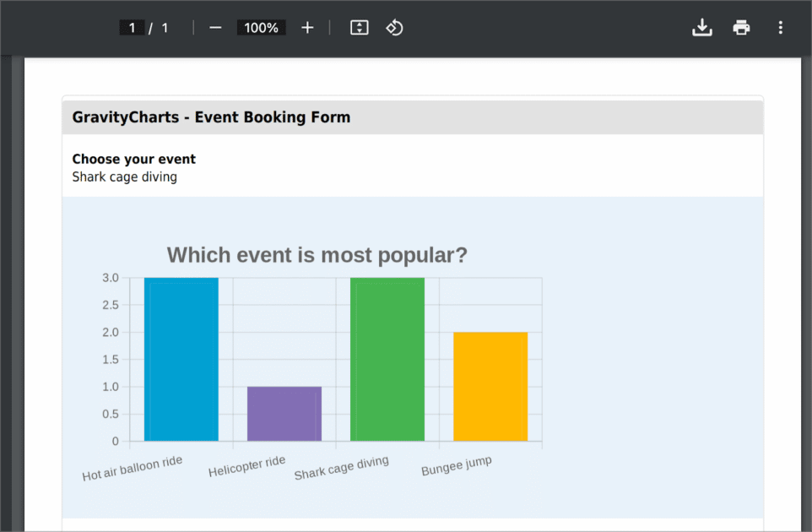Click the purple Helicopter ride bar
The width and height of the screenshot is (812, 532).
pyautogui.click(x=284, y=413)
